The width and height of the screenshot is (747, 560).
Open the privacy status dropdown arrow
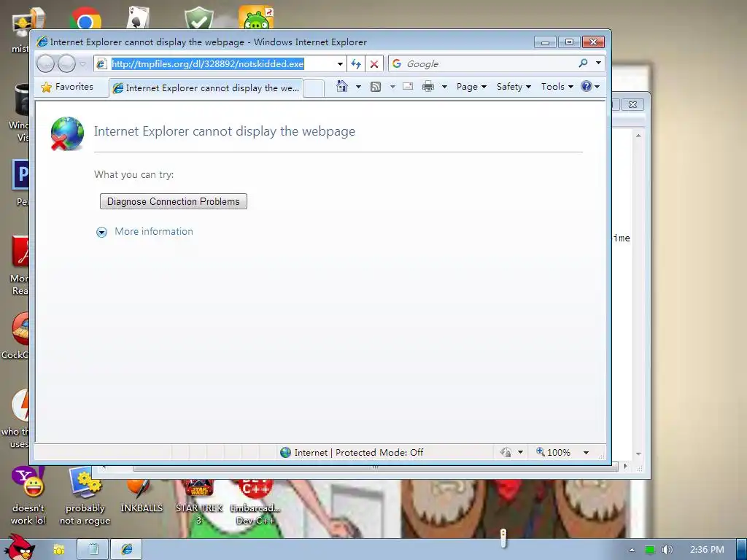pyautogui.click(x=520, y=452)
